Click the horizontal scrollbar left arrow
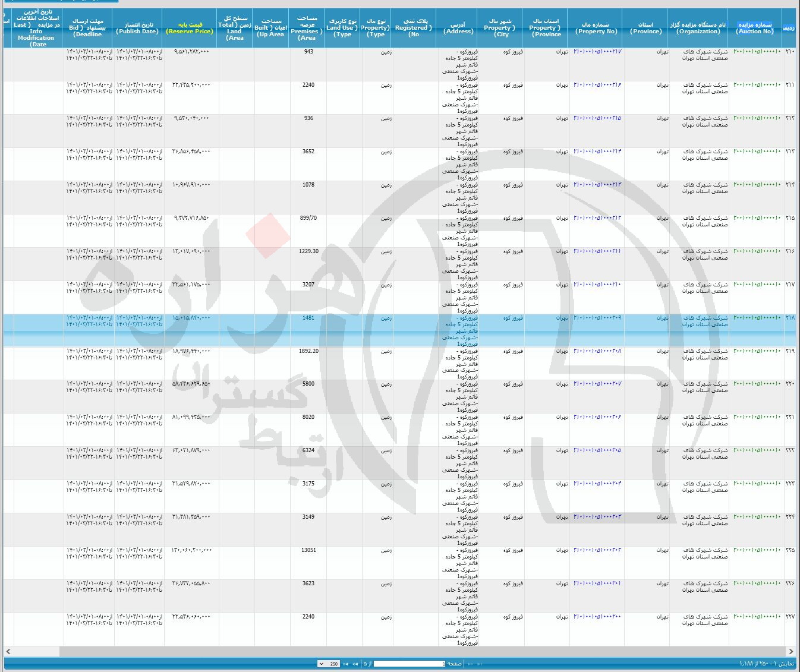The height and width of the screenshot is (672, 800). click(x=8, y=651)
